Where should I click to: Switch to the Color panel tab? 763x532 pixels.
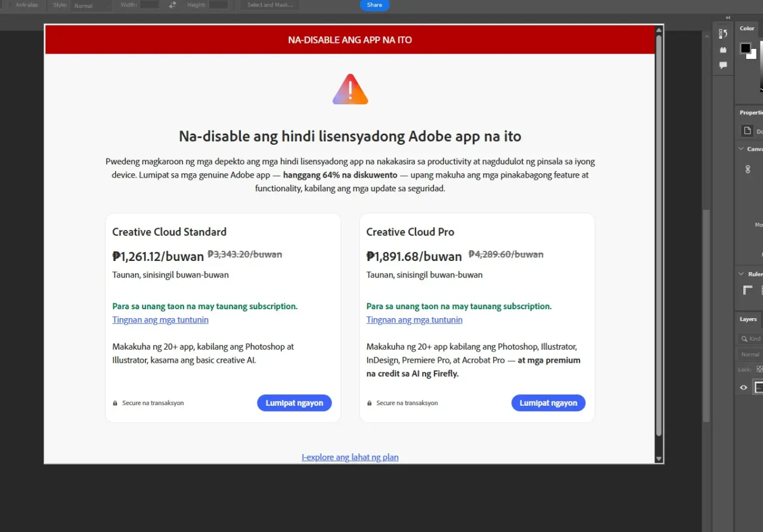(x=747, y=28)
